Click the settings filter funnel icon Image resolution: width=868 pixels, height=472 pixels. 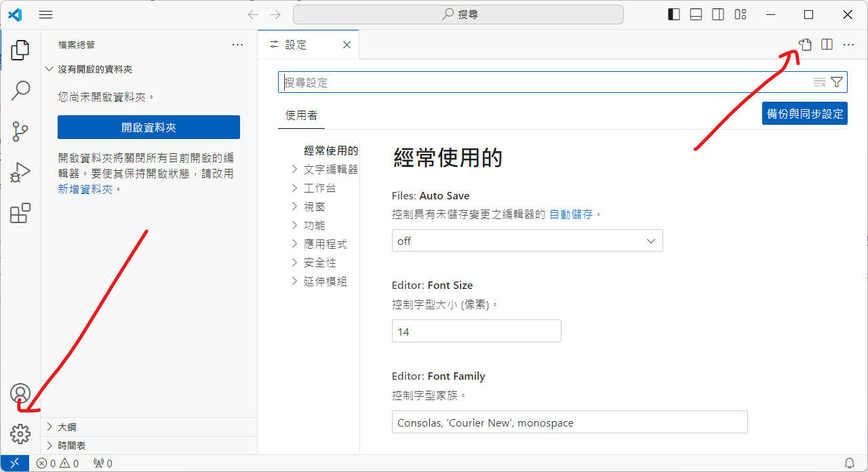(837, 82)
